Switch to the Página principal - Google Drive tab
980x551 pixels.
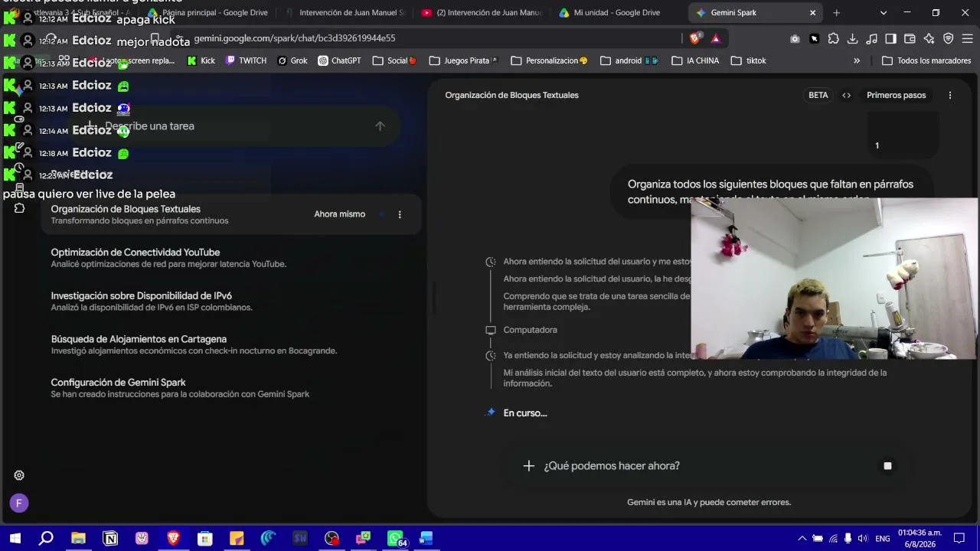208,13
